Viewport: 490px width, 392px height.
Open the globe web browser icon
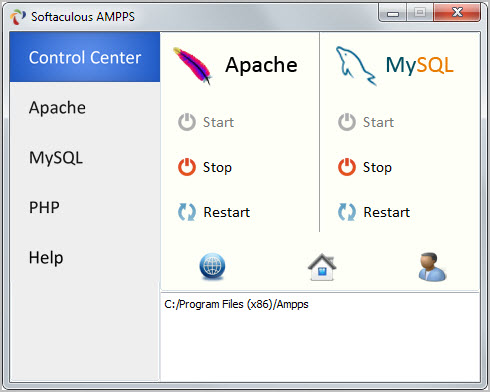tap(212, 267)
